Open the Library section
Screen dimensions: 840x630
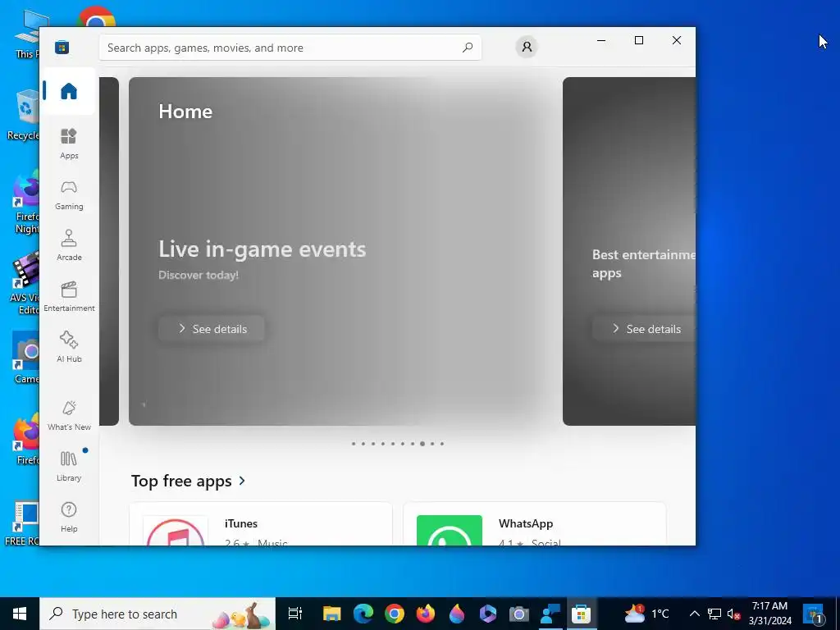pyautogui.click(x=69, y=466)
